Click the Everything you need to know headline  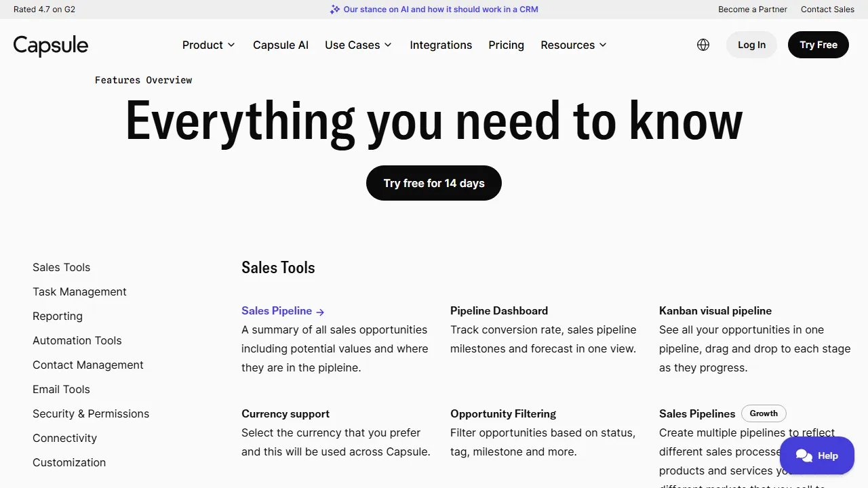[x=434, y=122]
